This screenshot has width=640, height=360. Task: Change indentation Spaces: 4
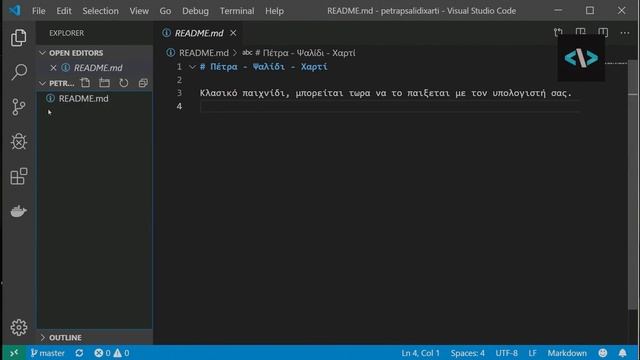pyautogui.click(x=468, y=353)
